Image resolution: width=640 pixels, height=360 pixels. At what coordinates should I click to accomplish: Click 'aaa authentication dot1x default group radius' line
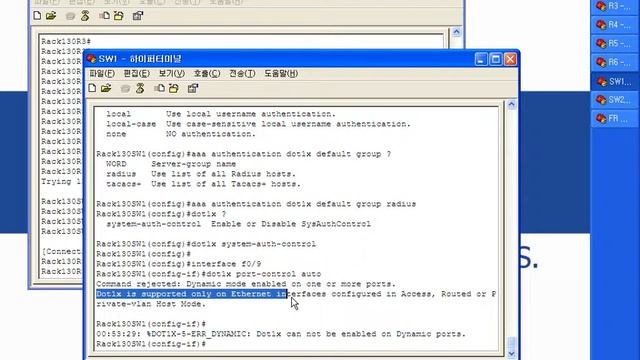[x=256, y=204]
